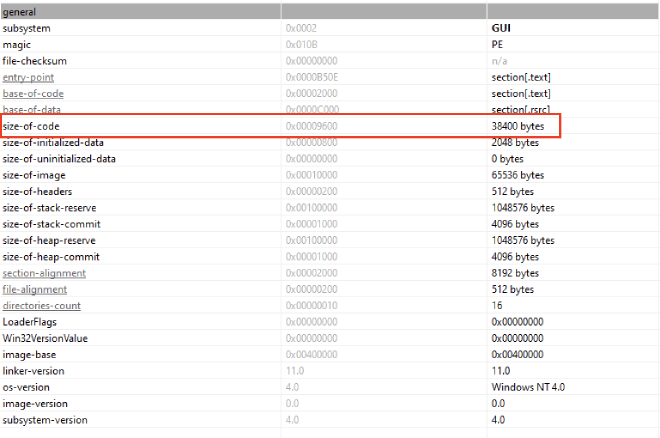Open the base-of-code link
This screenshot has height=438, width=660.
31,93
